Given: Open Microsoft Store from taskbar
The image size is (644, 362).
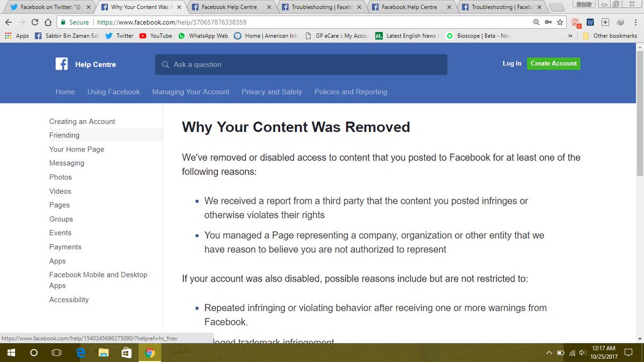Looking at the screenshot, I should point(127,353).
